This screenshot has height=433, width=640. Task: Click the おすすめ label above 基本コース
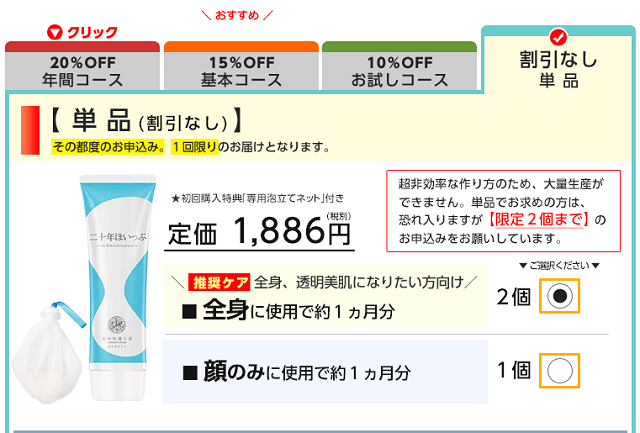coord(237,16)
